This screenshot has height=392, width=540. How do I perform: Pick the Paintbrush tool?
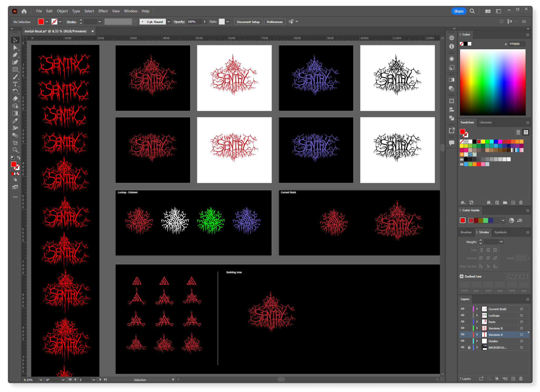[15, 77]
